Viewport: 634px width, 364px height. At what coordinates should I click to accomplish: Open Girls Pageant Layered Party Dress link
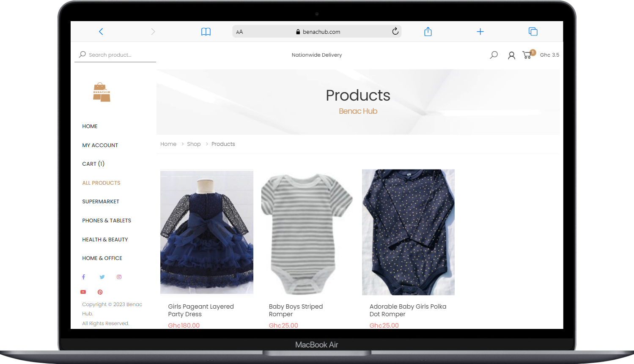click(200, 310)
